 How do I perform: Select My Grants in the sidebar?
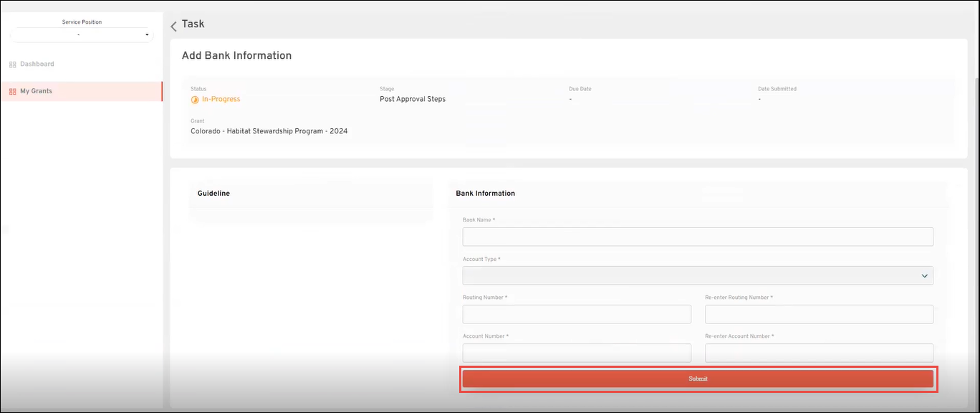(36, 92)
